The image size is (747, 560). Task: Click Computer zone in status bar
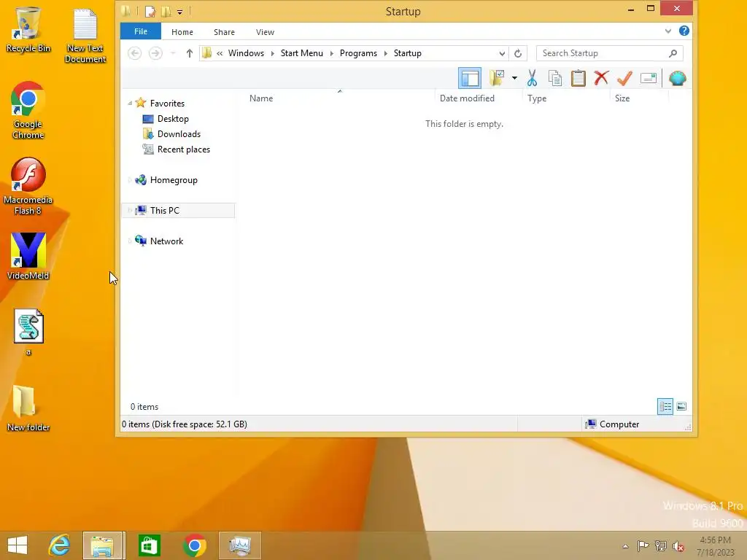tap(613, 424)
